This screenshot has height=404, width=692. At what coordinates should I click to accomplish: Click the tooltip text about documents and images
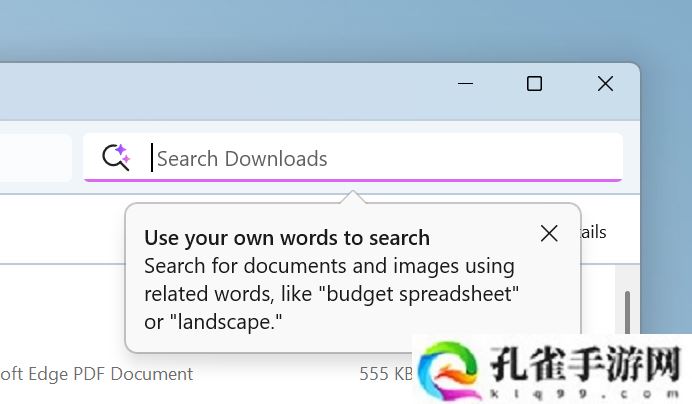click(x=329, y=267)
